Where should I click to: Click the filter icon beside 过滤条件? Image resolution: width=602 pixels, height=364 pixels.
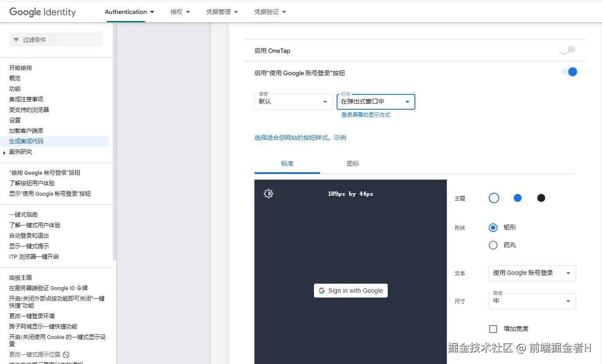16,40
